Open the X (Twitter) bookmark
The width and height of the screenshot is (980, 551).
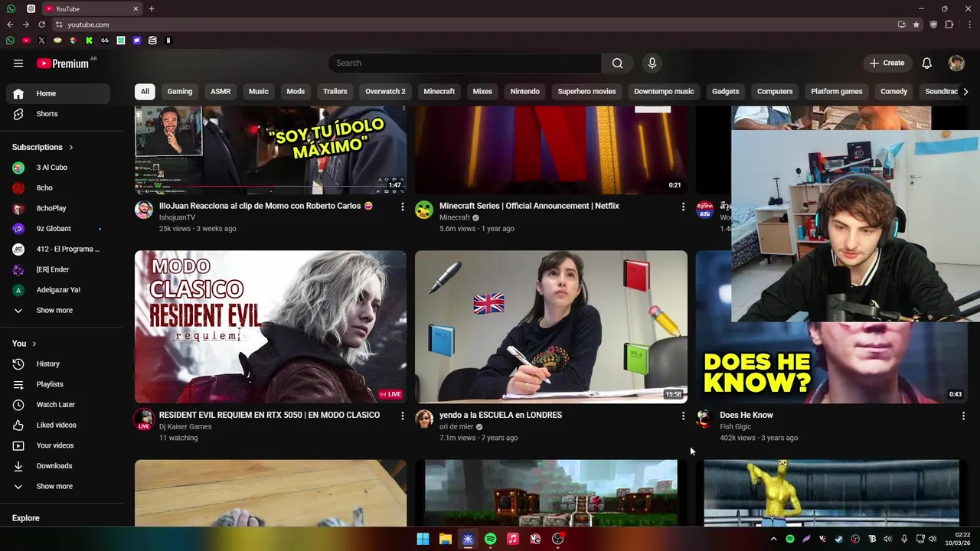click(41, 41)
